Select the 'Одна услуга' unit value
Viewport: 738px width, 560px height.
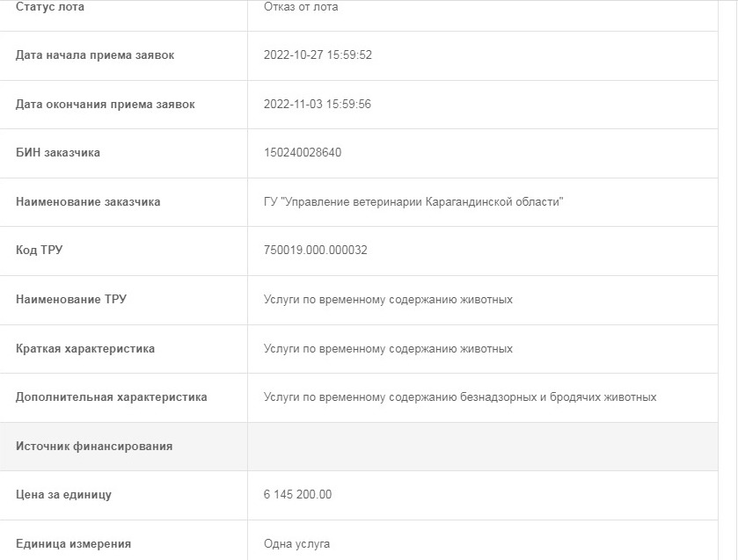point(297,544)
